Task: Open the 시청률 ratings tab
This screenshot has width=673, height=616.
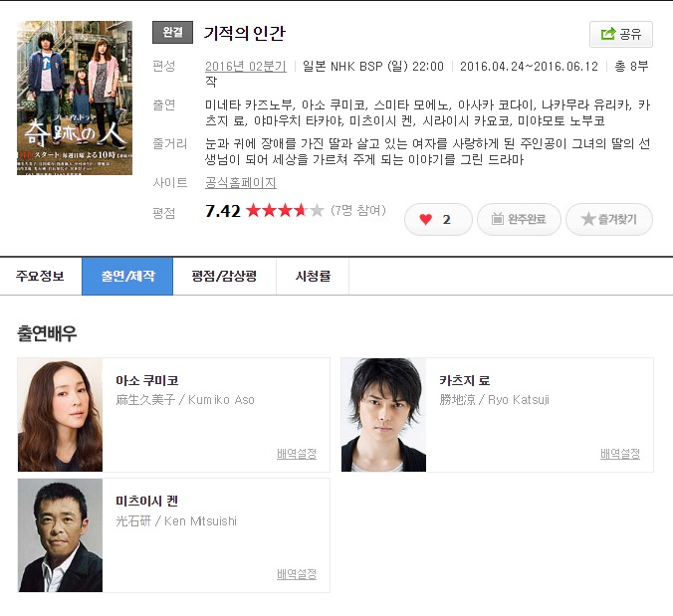Action: (x=313, y=277)
